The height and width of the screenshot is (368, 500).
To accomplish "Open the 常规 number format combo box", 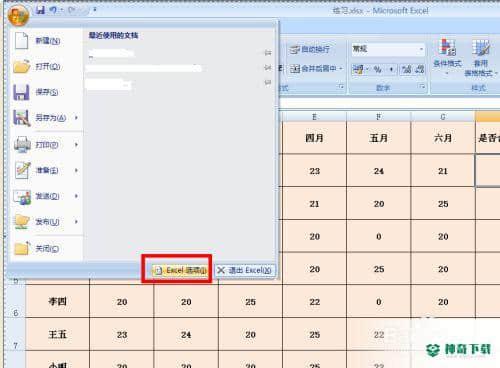I will [388, 49].
